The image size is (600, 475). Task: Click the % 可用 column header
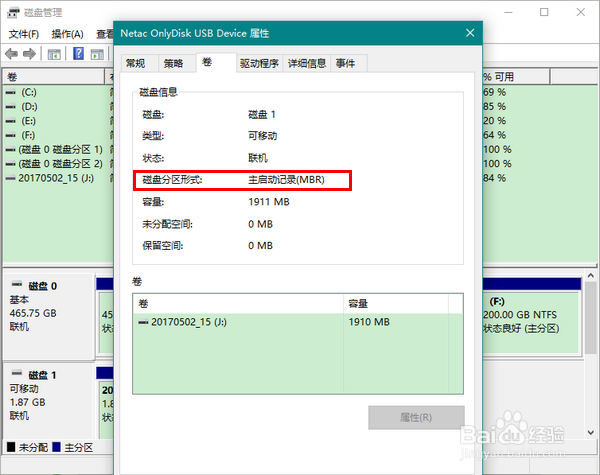coord(516,77)
